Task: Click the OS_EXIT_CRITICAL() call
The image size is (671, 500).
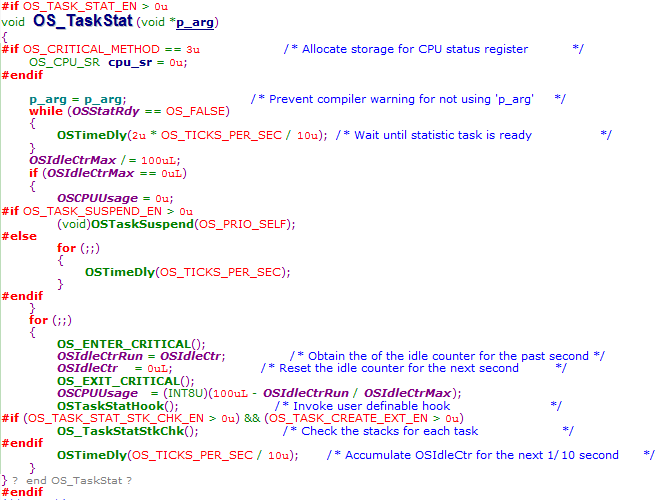Action: tap(125, 381)
